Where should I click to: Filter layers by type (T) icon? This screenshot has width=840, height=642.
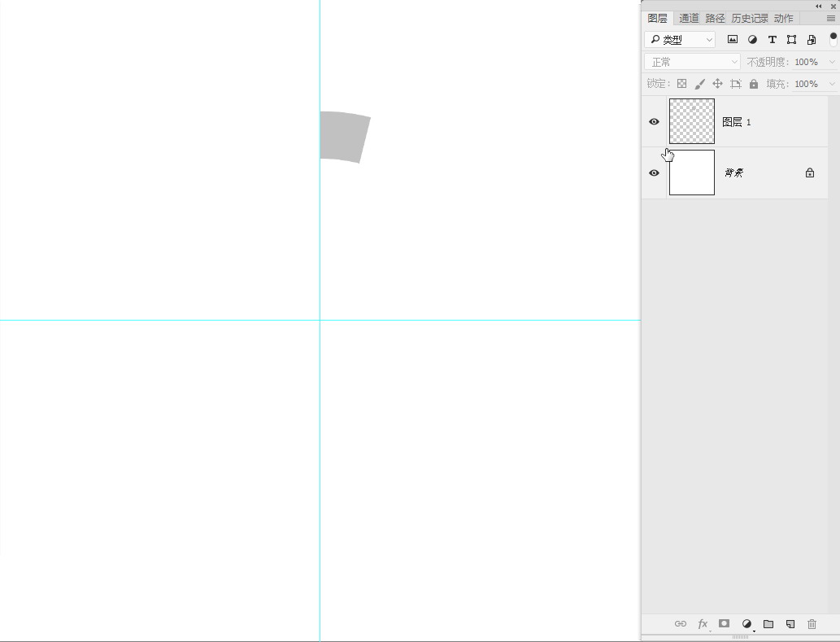pos(772,39)
